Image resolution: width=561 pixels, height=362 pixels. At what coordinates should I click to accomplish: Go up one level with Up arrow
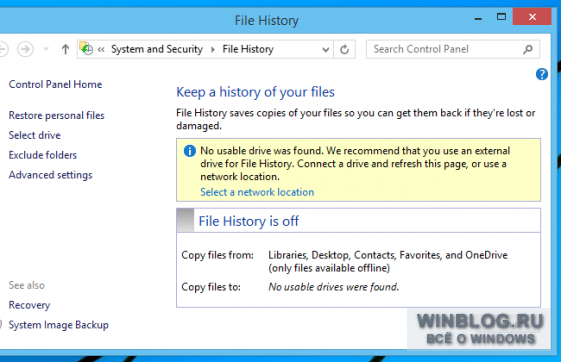65,49
